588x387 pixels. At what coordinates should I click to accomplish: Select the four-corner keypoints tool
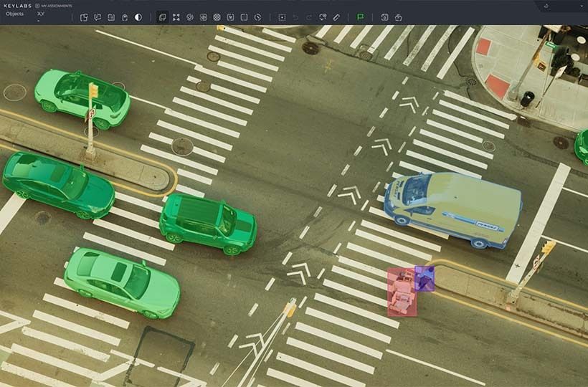tap(176, 17)
